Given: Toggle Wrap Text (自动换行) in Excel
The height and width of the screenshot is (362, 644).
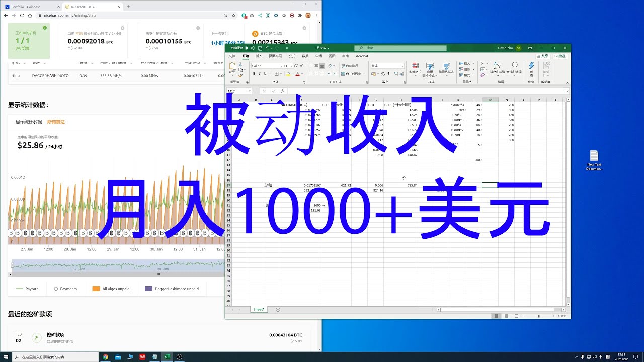Looking at the screenshot, I should tap(350, 66).
